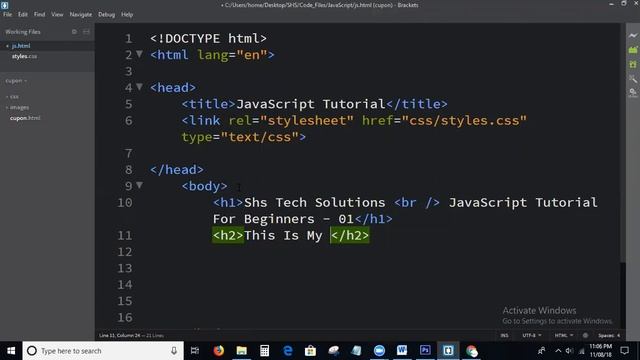Viewport: 640px width, 360px height.
Task: Open File Explorer from the taskbar
Action: tap(242, 351)
